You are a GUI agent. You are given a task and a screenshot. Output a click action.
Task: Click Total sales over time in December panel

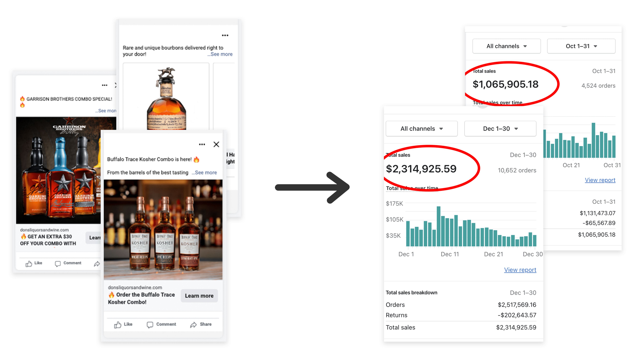click(x=412, y=188)
